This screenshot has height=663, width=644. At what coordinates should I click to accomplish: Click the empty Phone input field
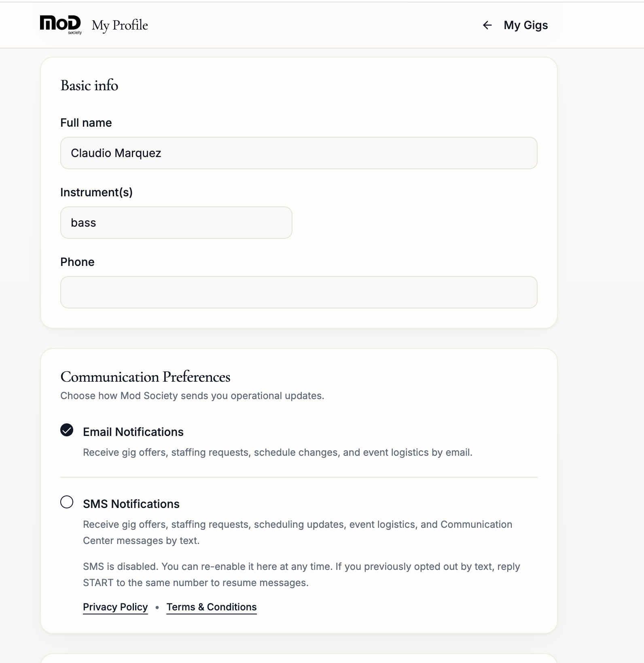(299, 292)
